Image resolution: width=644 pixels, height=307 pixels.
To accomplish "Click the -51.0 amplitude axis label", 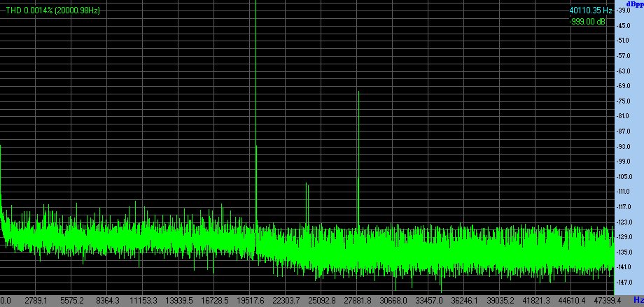I will point(624,41).
